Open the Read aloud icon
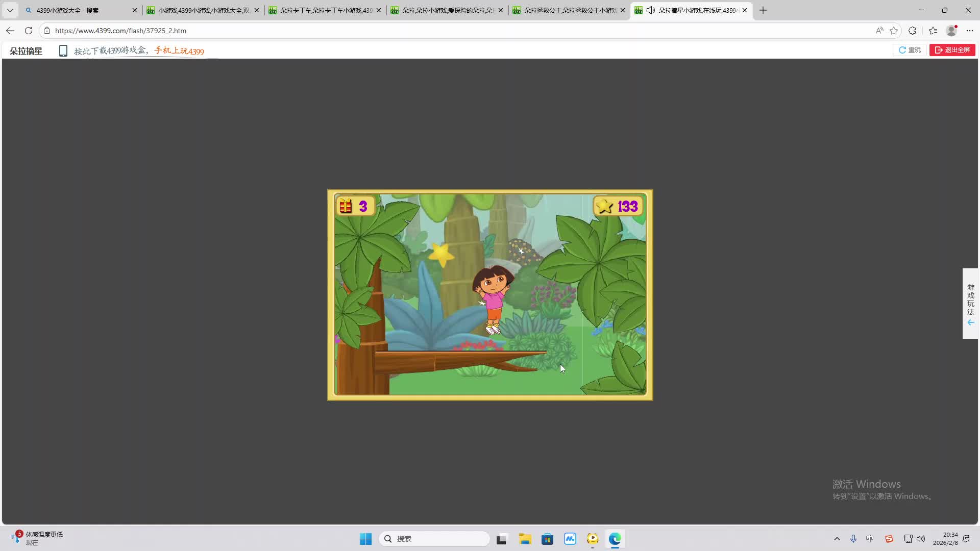This screenshot has height=551, width=980. pyautogui.click(x=879, y=31)
